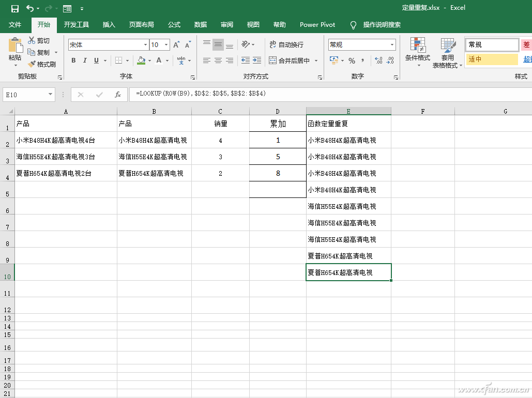Click the Insert Function fx icon
This screenshot has width=532, height=398.
[118, 94]
